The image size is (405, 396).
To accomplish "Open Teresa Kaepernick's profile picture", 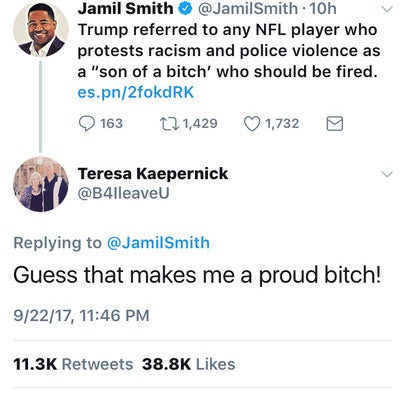I will click(x=41, y=184).
